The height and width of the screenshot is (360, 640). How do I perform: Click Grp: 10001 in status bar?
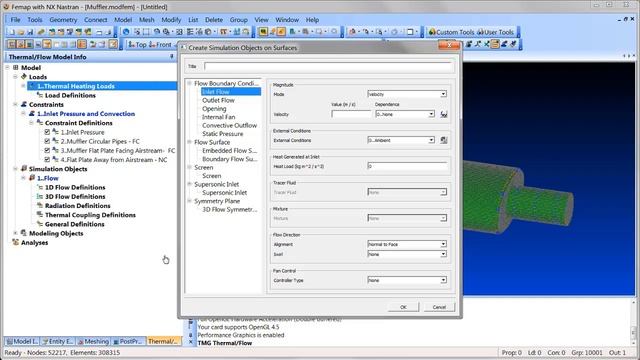coord(587,352)
